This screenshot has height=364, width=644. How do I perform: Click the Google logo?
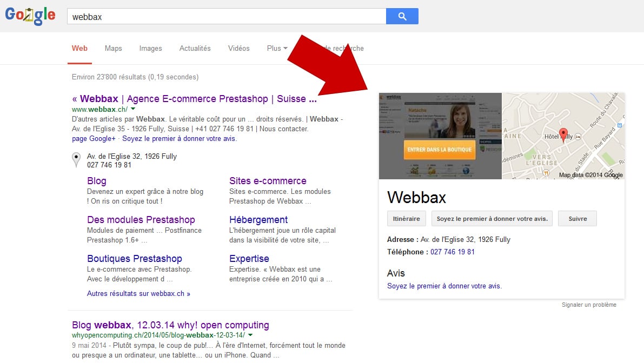point(30,16)
